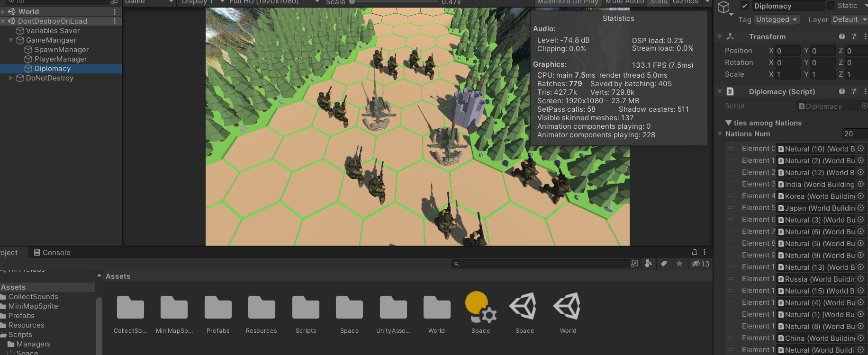Open object picker for Russia element
Viewport: 868px width, 355px height.
[x=861, y=279]
